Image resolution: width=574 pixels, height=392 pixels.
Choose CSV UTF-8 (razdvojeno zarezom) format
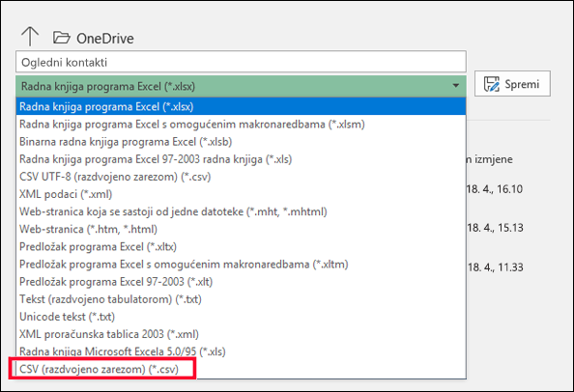click(x=241, y=177)
